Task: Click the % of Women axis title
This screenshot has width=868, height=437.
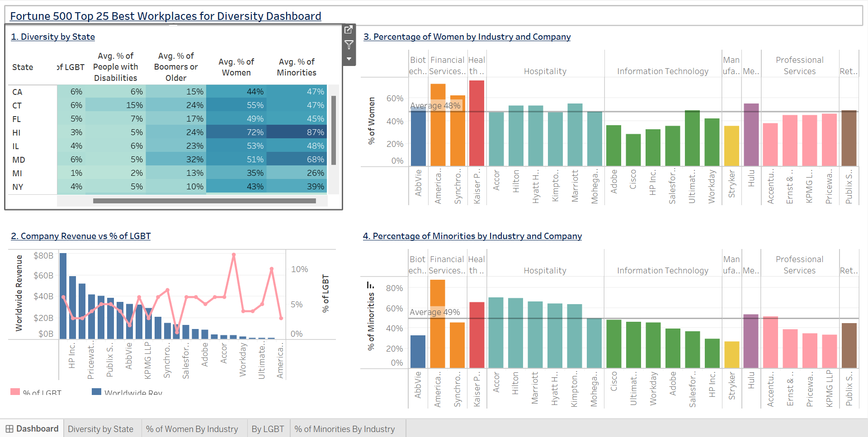Action: pos(372,121)
